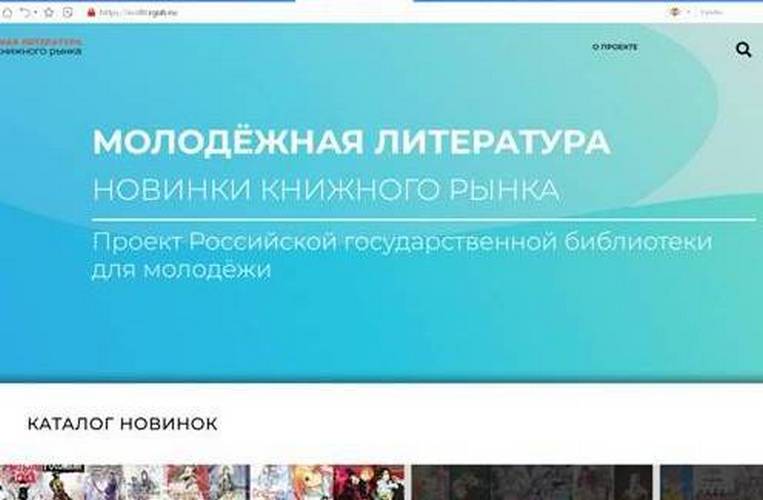Click the 'МОЛОДЁЖНАЯ ЛИТЕРАТУРА' heading

[x=351, y=142]
